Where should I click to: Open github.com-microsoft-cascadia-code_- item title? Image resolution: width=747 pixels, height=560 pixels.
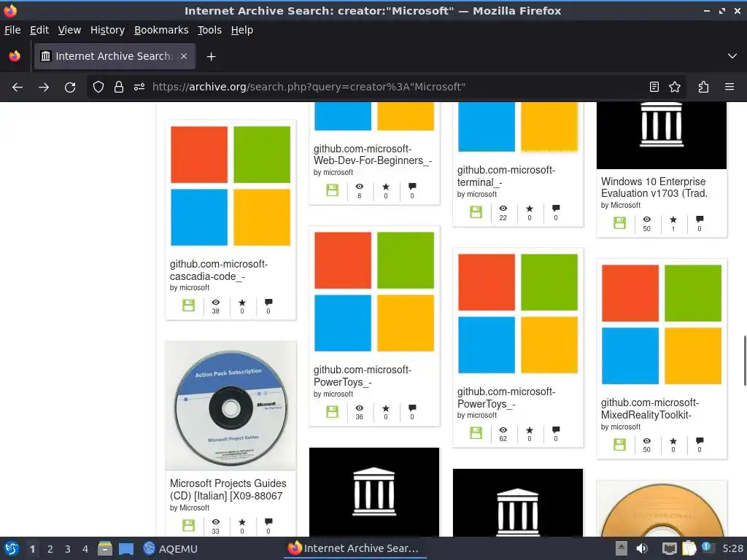(x=219, y=270)
